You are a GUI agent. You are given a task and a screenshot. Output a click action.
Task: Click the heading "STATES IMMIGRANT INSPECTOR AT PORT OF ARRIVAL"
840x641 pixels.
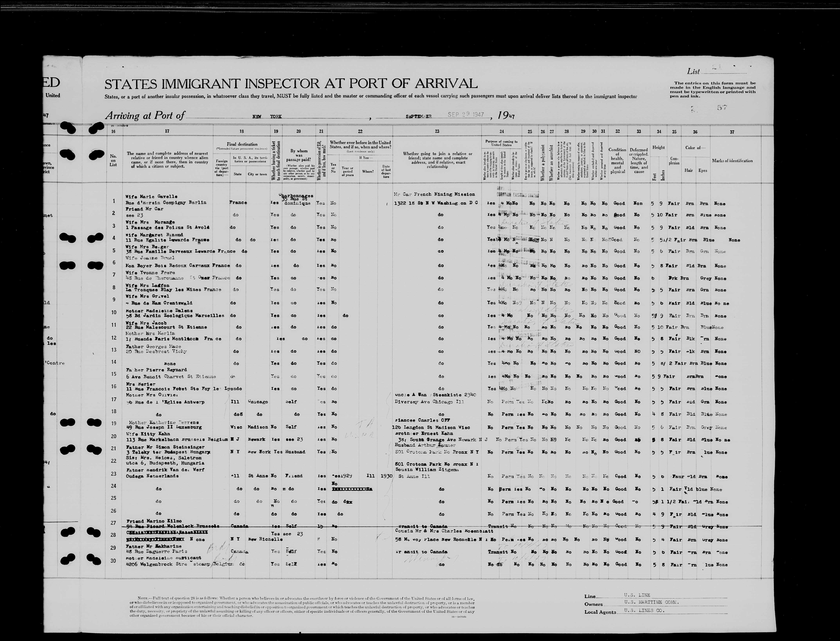pos(291,84)
